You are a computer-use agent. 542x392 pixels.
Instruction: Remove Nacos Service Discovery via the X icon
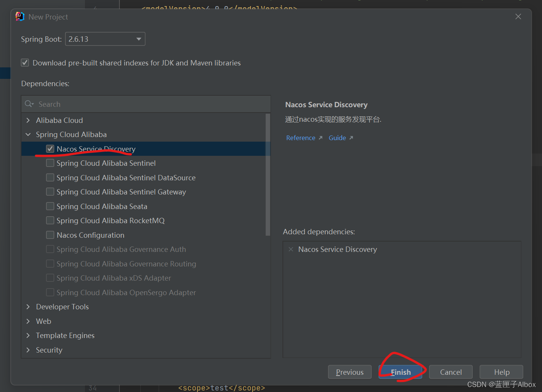(291, 249)
